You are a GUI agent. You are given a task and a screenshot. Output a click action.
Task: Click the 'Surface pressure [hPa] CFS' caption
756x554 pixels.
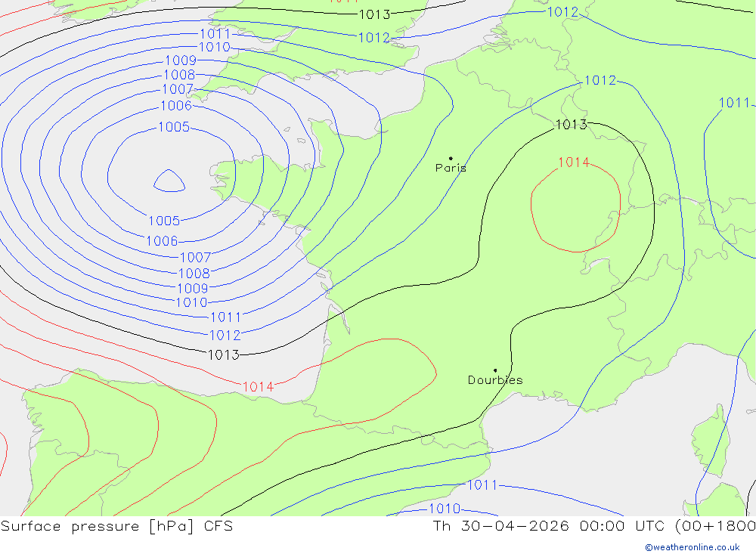pyautogui.click(x=116, y=526)
